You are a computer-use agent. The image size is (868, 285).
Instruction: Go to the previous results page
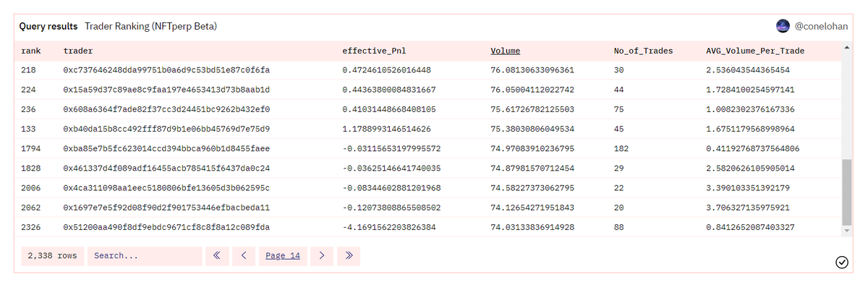(244, 255)
